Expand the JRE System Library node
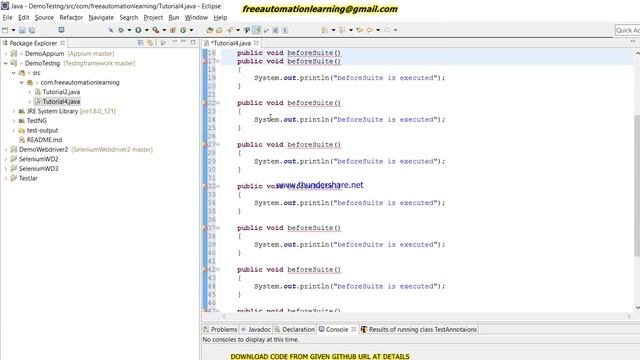This screenshot has width=640, height=360. pyautogui.click(x=13, y=111)
